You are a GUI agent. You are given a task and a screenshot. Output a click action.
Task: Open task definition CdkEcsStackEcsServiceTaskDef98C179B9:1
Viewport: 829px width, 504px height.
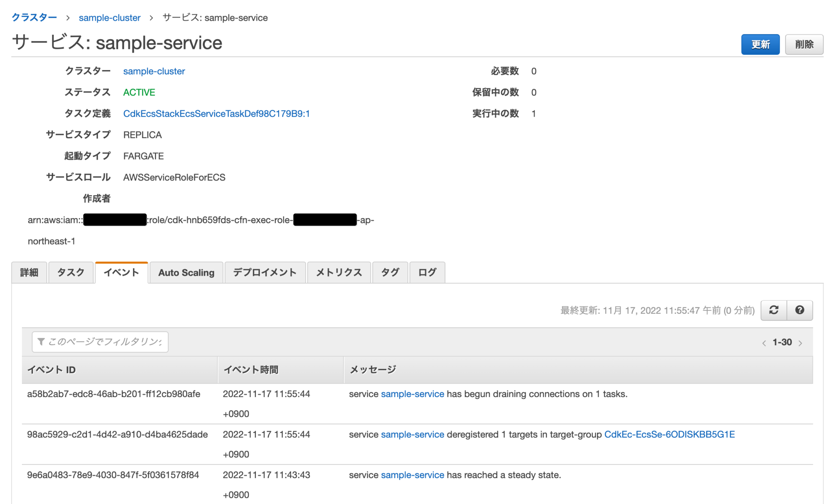pyautogui.click(x=217, y=113)
